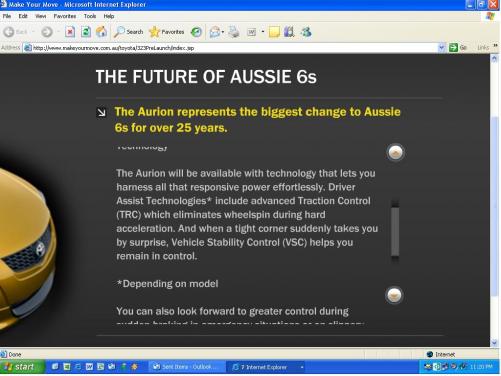Open the Forward button history dropdown arrow
501x376 pixels.
58,32
